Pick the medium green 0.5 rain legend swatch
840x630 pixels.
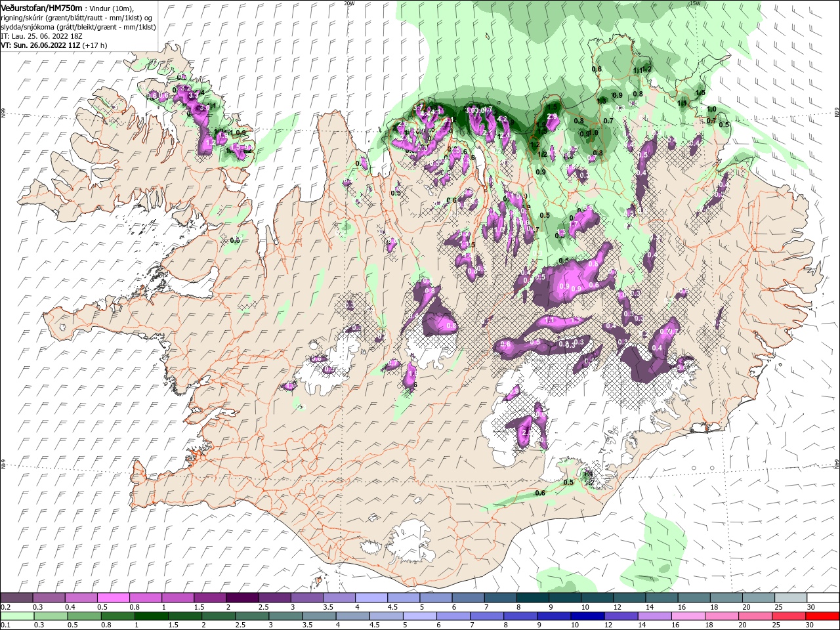pyautogui.click(x=83, y=616)
